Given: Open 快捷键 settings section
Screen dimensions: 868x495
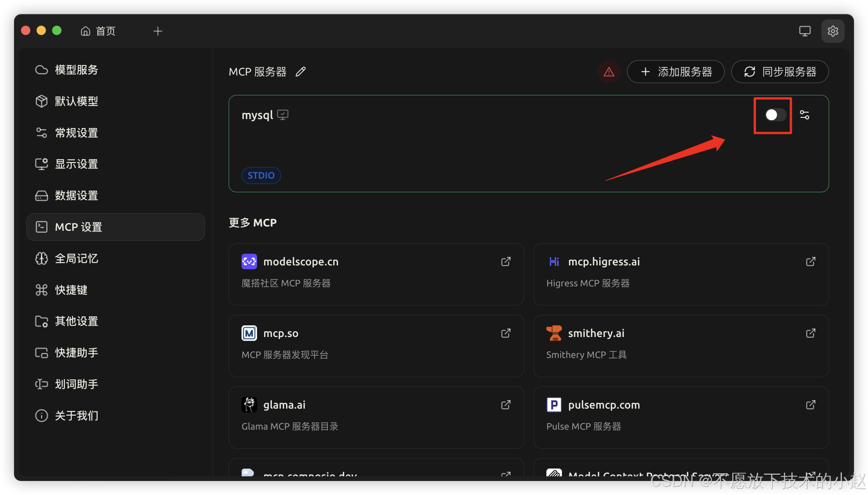Looking at the screenshot, I should tap(115, 290).
